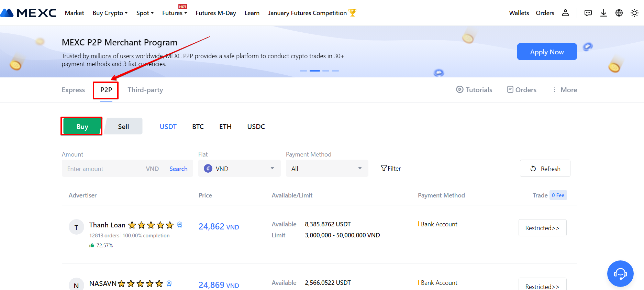Click the 12813 orders text
The height and width of the screenshot is (290, 644).
coord(104,235)
